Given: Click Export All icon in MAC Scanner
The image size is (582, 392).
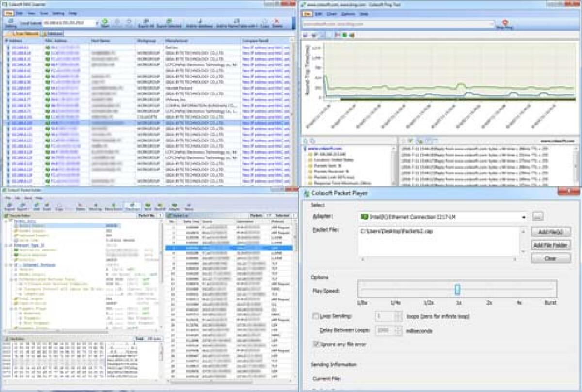Looking at the screenshot, I should [x=146, y=22].
